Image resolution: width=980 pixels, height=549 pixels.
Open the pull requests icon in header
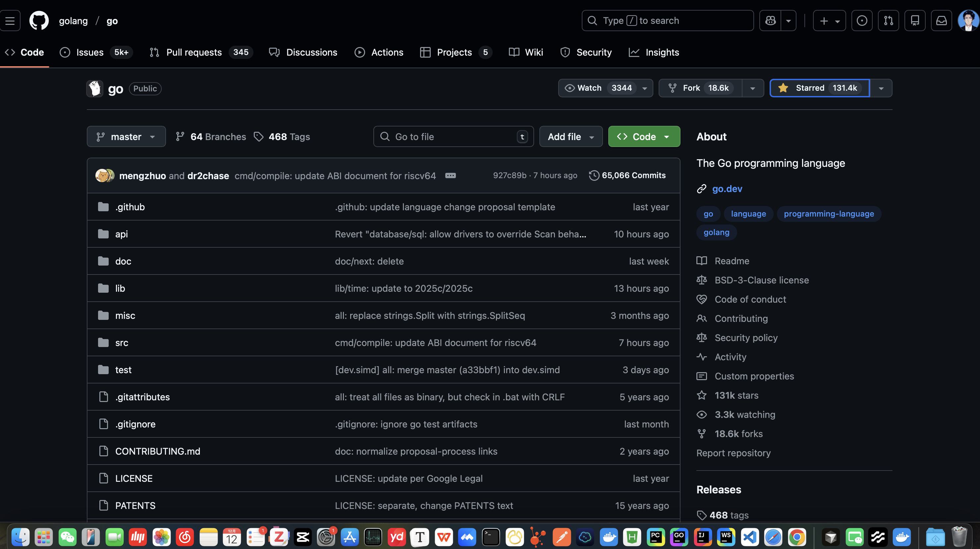[x=888, y=21]
